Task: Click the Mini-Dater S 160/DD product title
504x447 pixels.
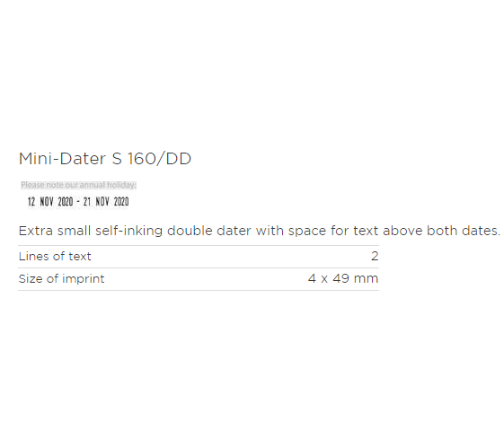Action: tap(105, 159)
